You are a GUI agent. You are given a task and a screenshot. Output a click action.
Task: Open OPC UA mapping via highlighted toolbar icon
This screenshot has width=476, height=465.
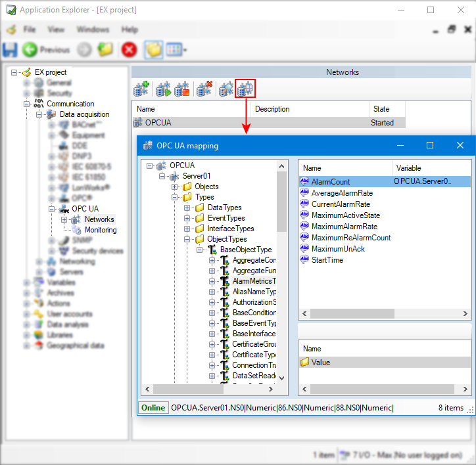[245, 88]
